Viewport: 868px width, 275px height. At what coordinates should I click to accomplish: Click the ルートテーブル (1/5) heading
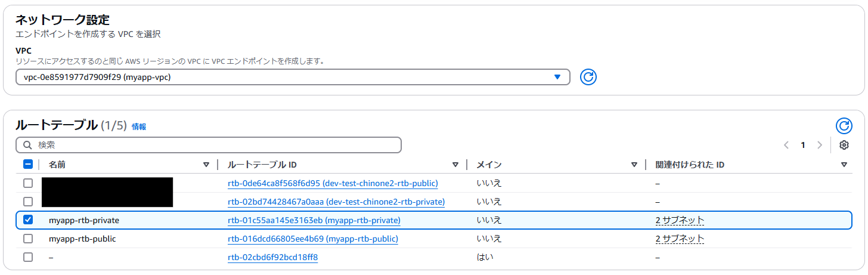(71, 125)
